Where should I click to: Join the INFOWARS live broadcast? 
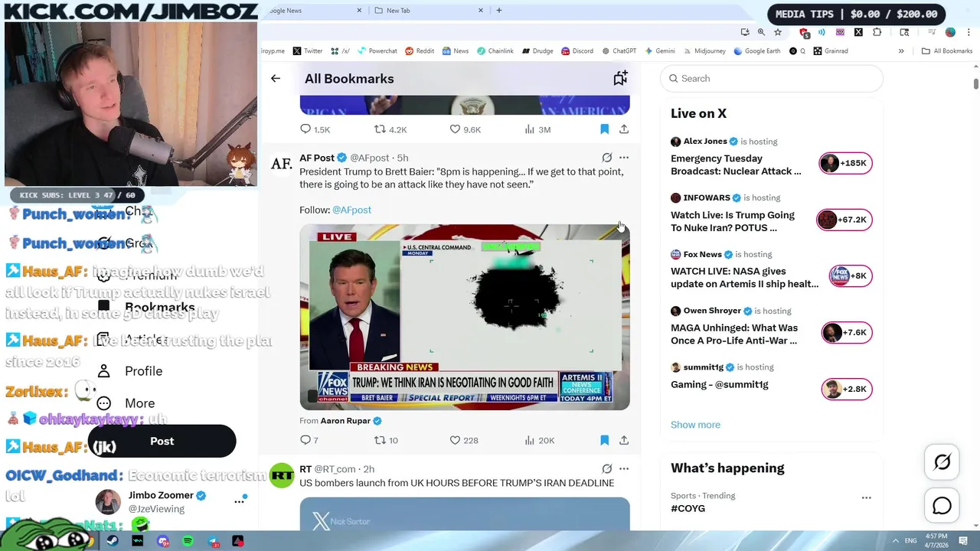771,214
